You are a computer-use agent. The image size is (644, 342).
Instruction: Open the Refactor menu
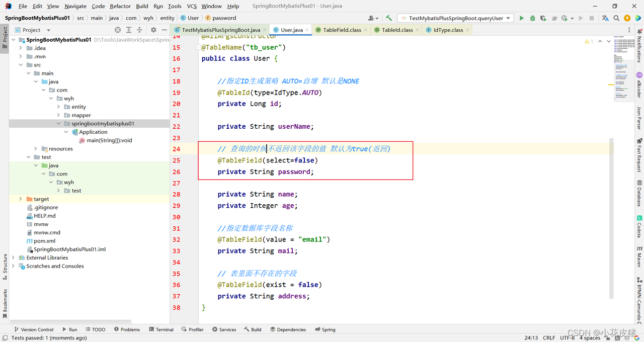[x=120, y=6]
